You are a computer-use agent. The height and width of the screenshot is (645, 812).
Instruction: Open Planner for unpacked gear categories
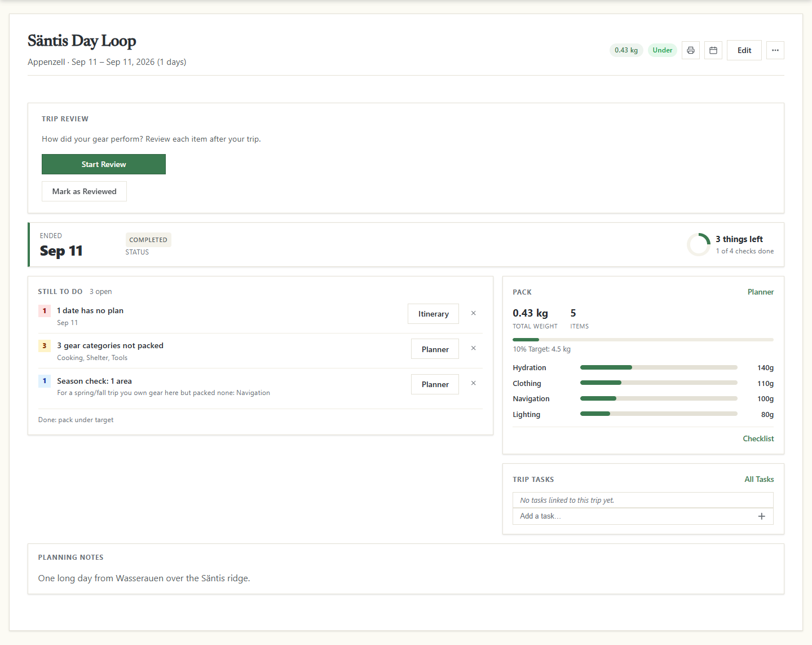[435, 349]
